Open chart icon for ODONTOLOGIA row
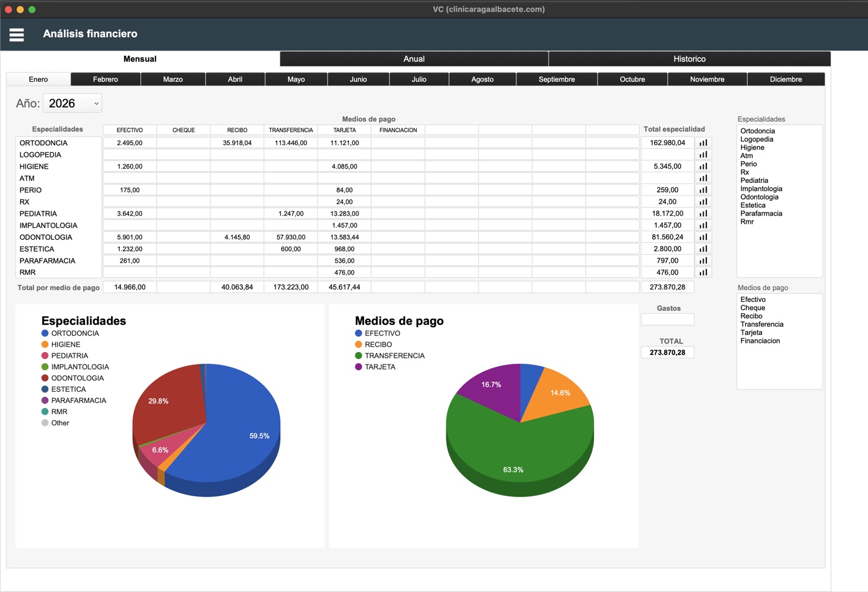Screen dimensions: 868x592 click(x=703, y=237)
